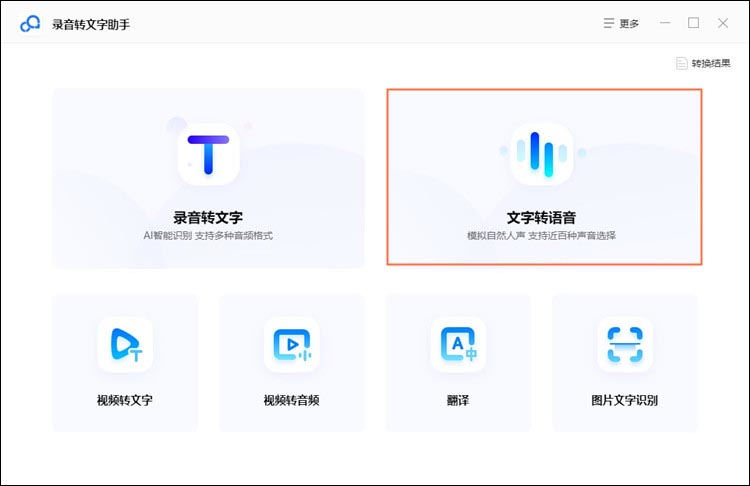750x486 pixels.
Task: Open the 视频转音频 icon
Action: tap(292, 344)
